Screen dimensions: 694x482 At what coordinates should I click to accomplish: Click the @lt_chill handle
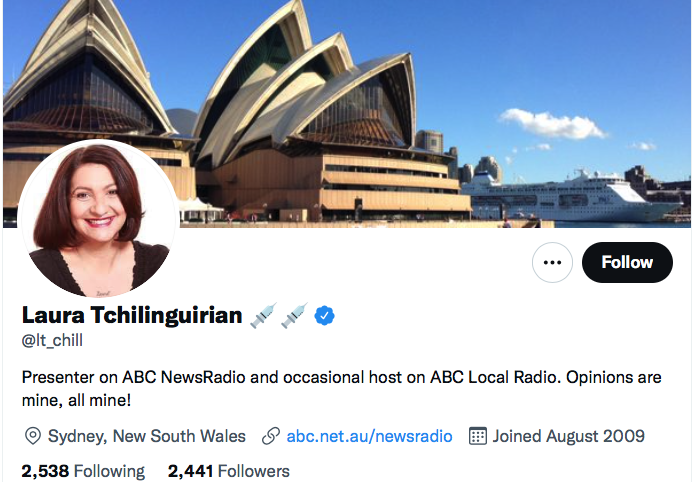(52, 340)
